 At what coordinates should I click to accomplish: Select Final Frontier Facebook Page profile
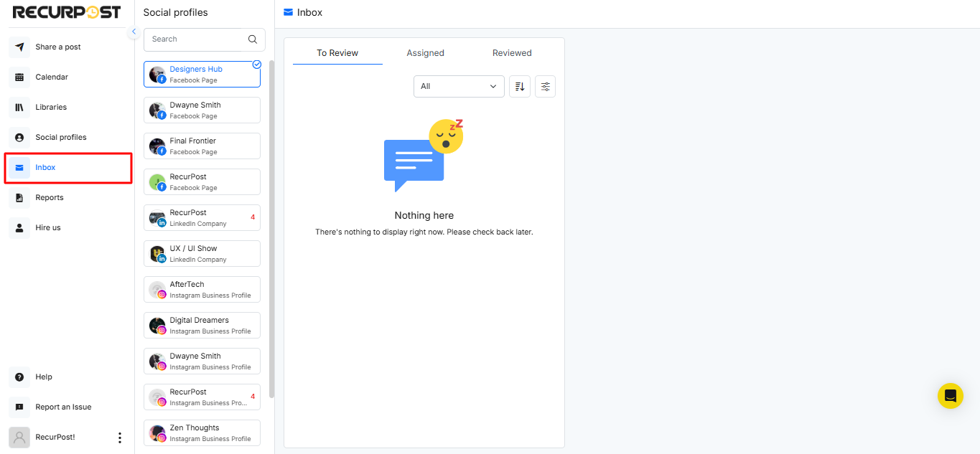[x=202, y=146]
